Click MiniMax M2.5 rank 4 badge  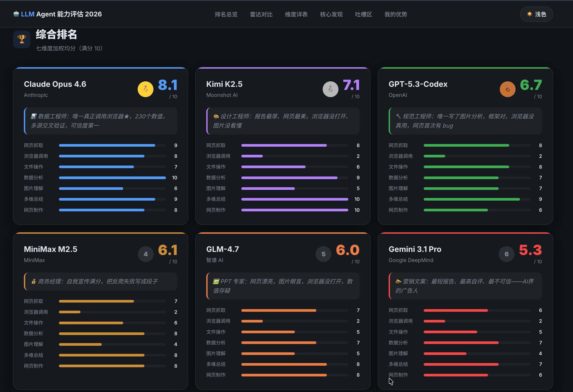(146, 254)
